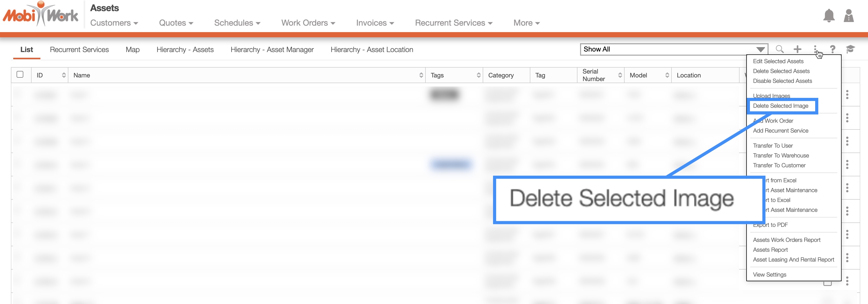Click Assets Work Orders Report
This screenshot has height=304, width=868.
click(x=786, y=240)
